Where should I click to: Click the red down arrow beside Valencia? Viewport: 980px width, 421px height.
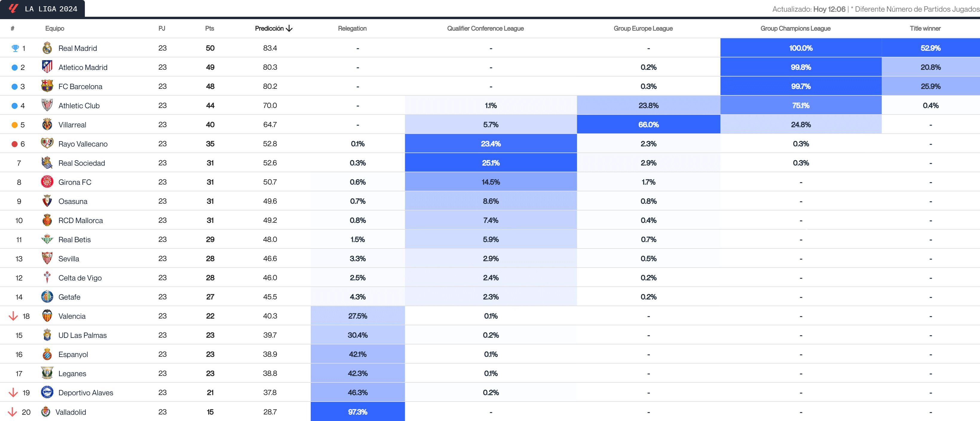[x=14, y=315]
